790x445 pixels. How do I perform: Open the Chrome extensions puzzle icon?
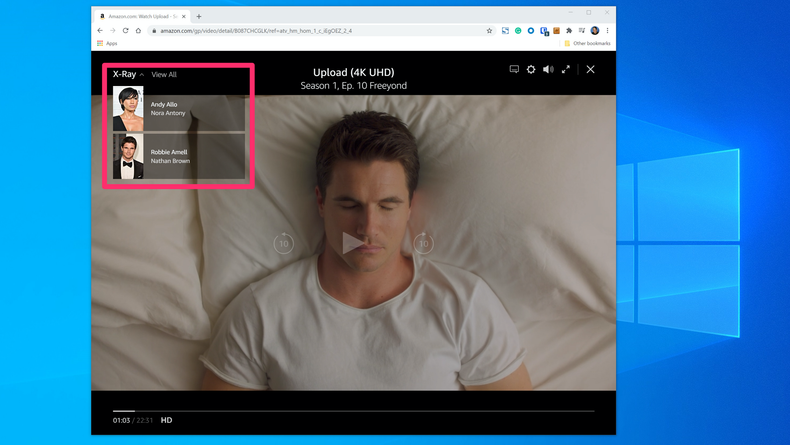569,31
